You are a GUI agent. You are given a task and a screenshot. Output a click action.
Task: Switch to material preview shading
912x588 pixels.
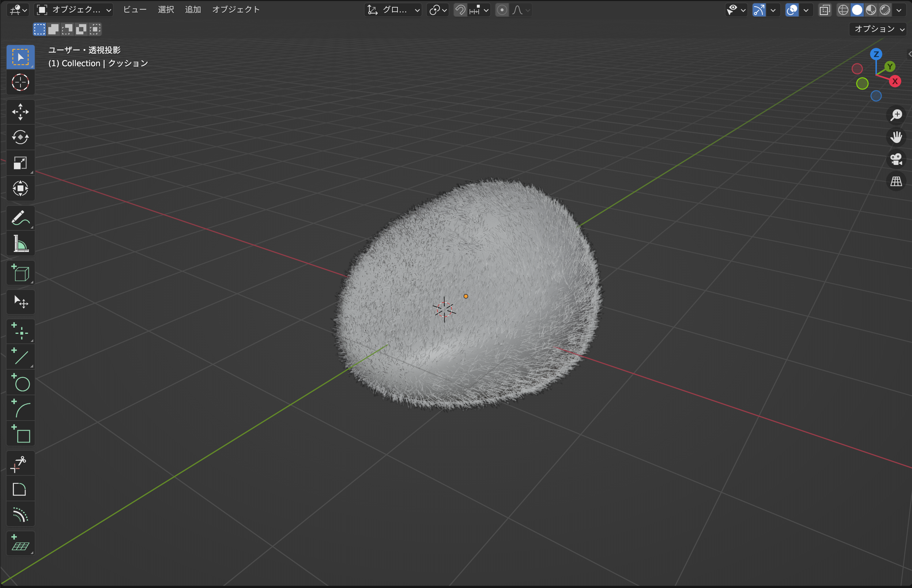tap(871, 10)
